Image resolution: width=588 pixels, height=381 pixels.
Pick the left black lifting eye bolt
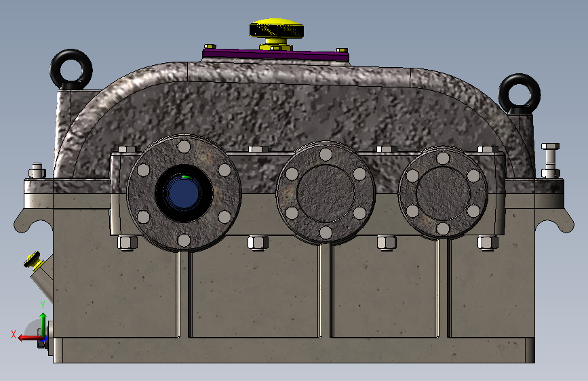click(x=71, y=69)
